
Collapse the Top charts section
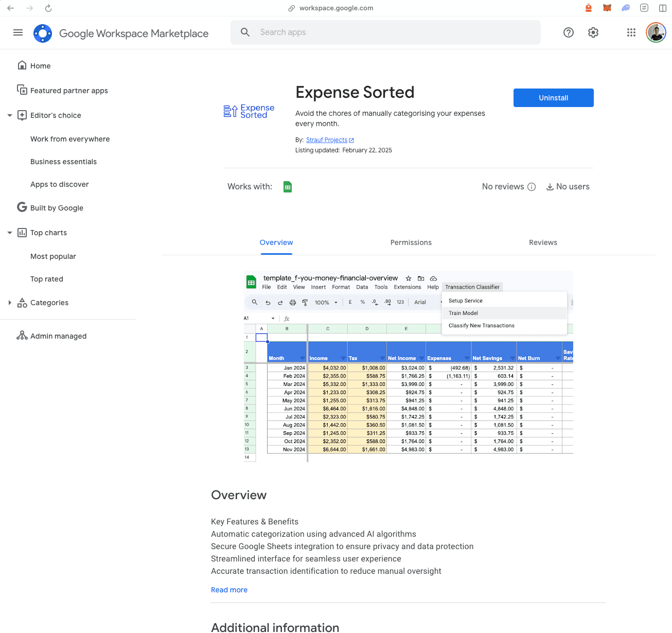pyautogui.click(x=10, y=233)
